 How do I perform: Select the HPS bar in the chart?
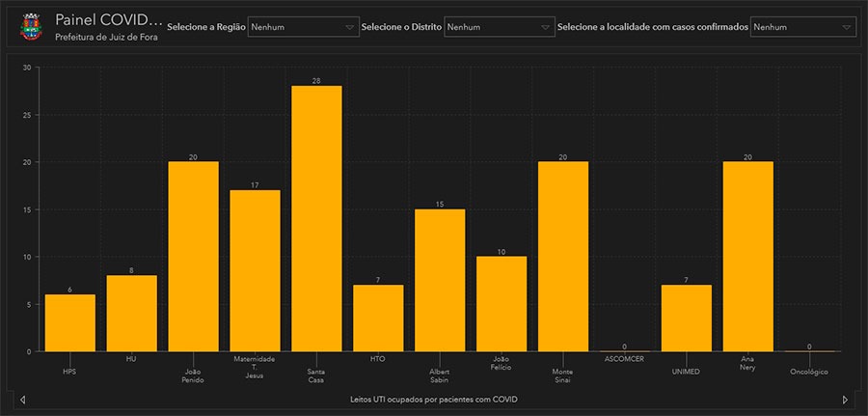tap(69, 323)
